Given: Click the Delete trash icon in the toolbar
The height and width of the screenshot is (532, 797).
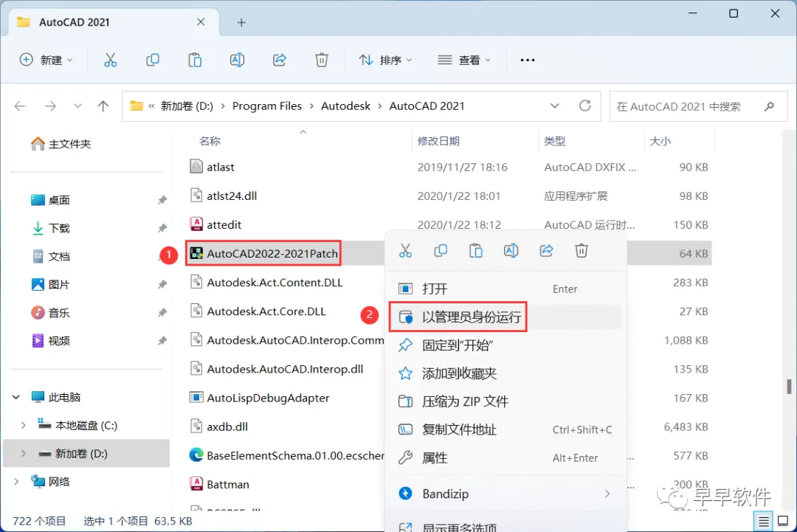Looking at the screenshot, I should click(321, 60).
